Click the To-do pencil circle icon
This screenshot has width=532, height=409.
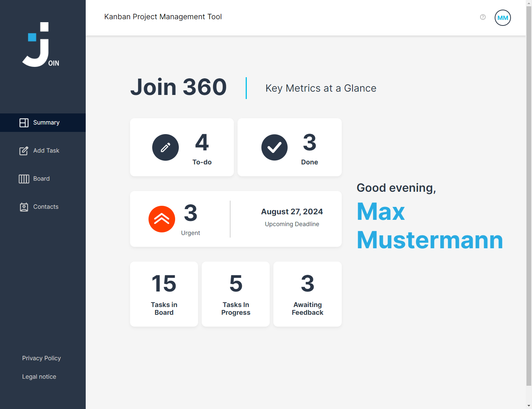pyautogui.click(x=166, y=147)
